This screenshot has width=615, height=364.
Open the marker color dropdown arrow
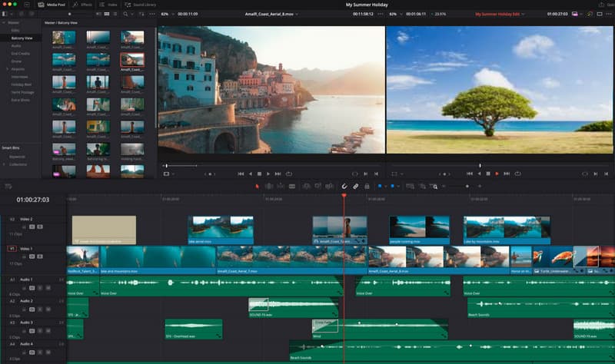398,187
